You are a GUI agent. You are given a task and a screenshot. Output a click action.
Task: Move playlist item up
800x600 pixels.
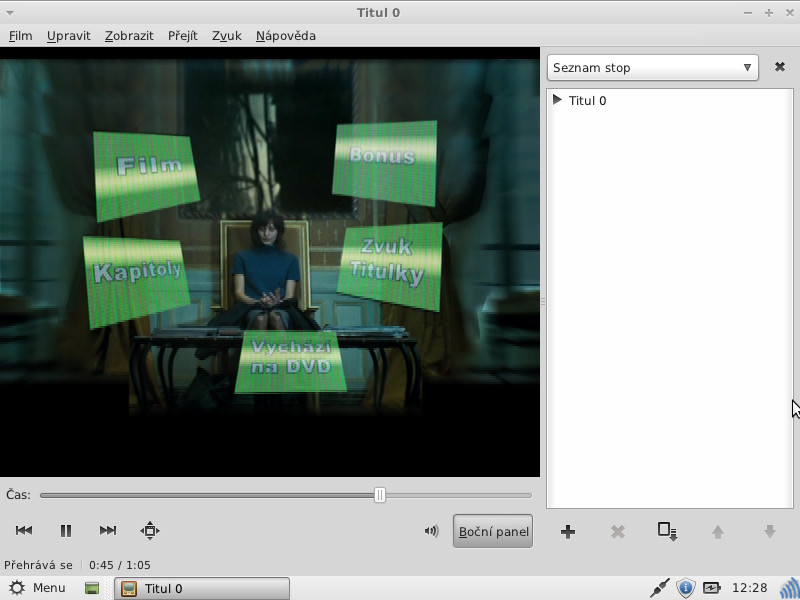point(718,532)
